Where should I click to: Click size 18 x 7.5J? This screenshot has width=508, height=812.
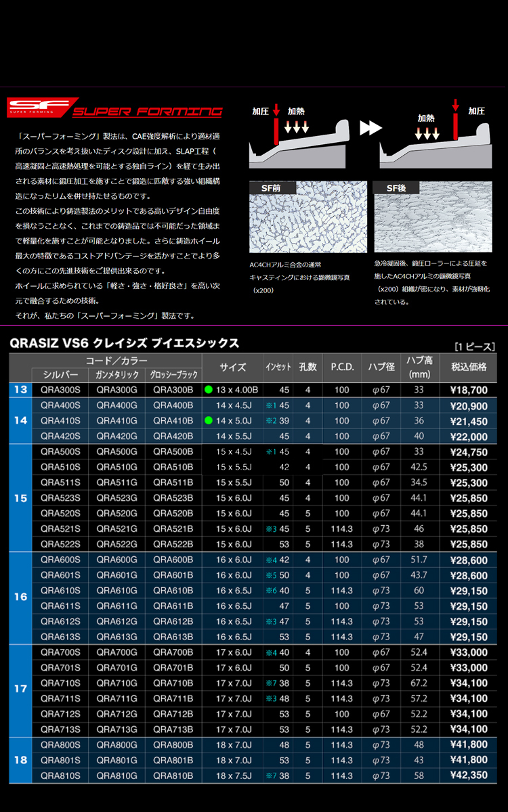tap(234, 775)
